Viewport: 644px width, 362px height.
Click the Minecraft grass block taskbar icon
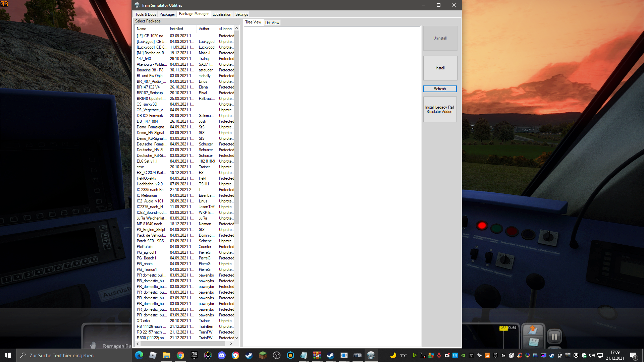263,355
